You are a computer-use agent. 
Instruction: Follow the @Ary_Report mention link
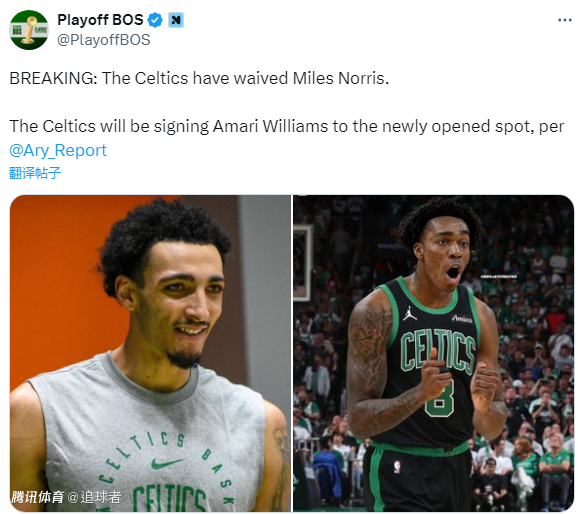tap(58, 150)
